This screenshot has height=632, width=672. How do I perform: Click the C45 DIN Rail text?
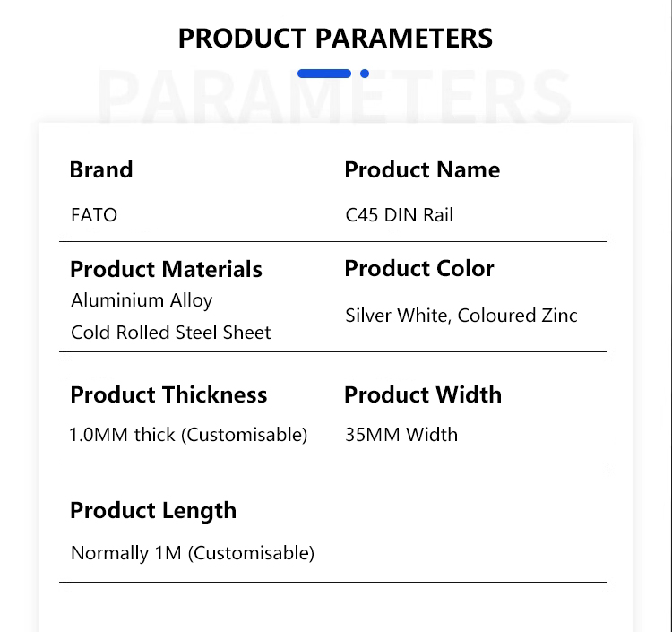point(400,215)
